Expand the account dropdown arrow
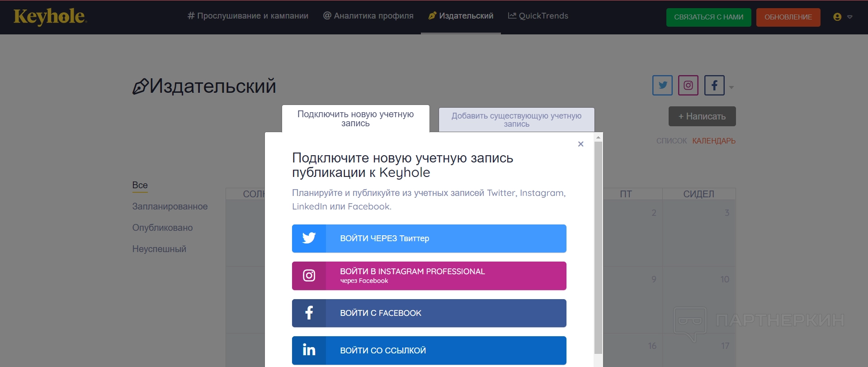868x367 pixels. pos(850,17)
